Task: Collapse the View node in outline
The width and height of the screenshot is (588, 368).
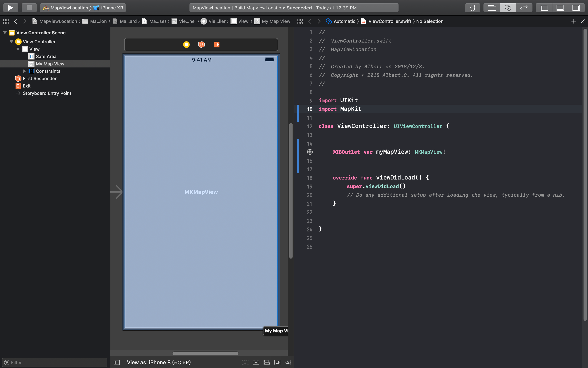Action: (18, 49)
